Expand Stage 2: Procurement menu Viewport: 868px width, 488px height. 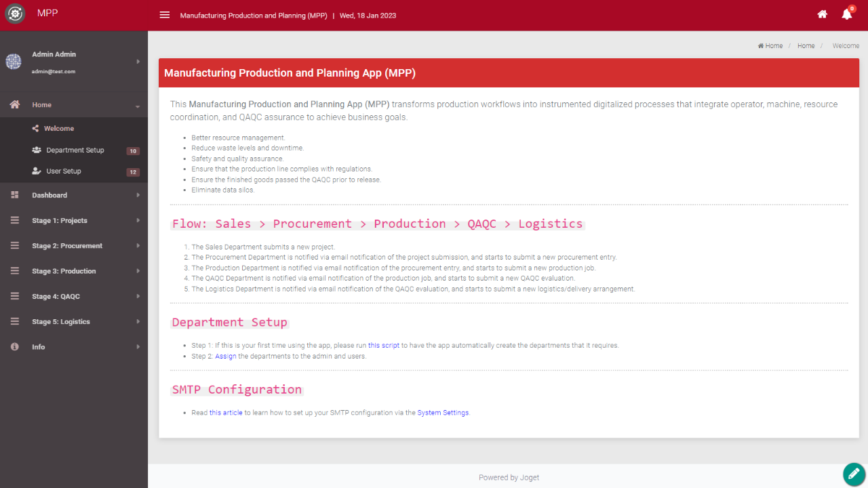[73, 246]
